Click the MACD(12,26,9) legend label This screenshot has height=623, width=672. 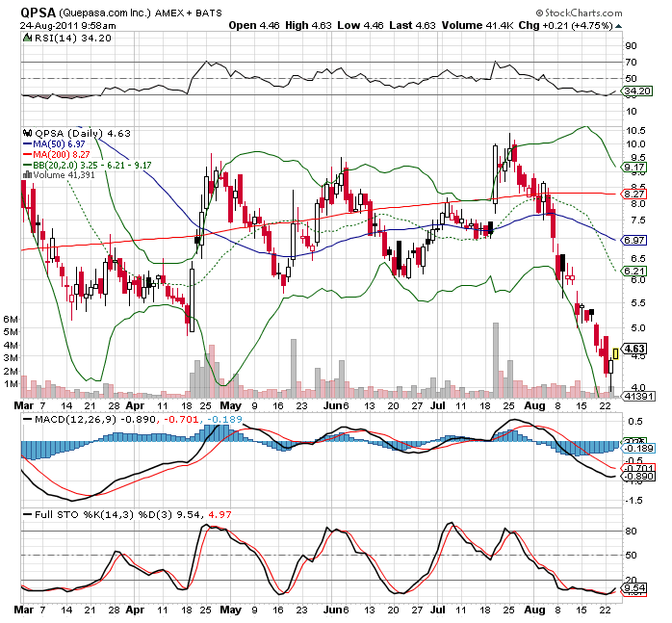pos(58,421)
